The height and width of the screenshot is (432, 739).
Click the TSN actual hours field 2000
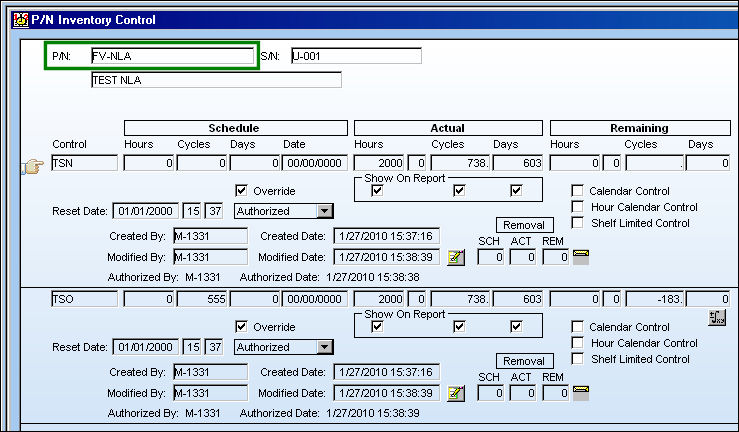(x=379, y=163)
